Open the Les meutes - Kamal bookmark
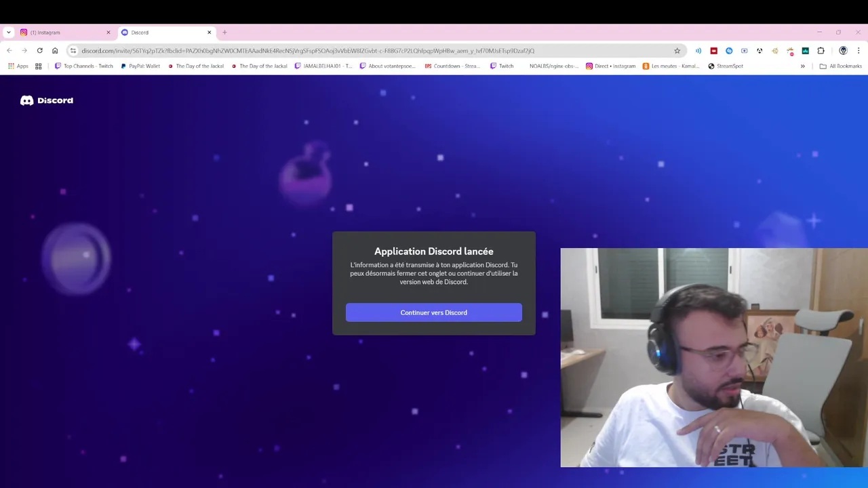This screenshot has height=488, width=868. click(671, 66)
